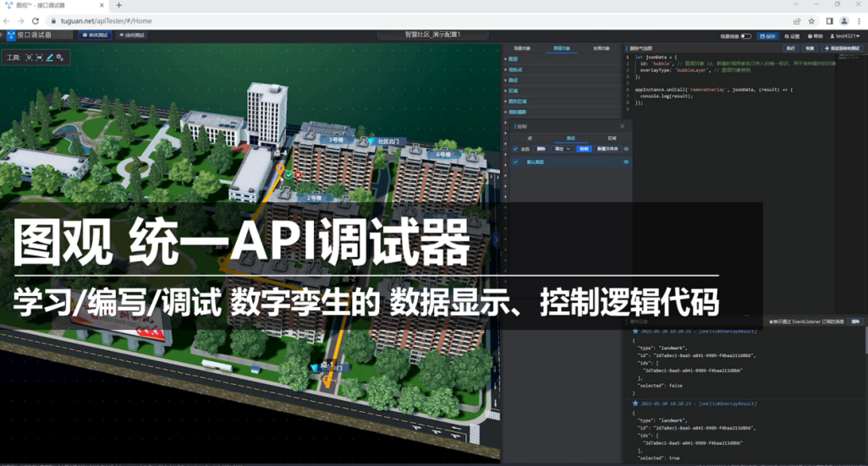Open the test4321 user dropdown
Screen dimensions: 868x466
tap(844, 36)
